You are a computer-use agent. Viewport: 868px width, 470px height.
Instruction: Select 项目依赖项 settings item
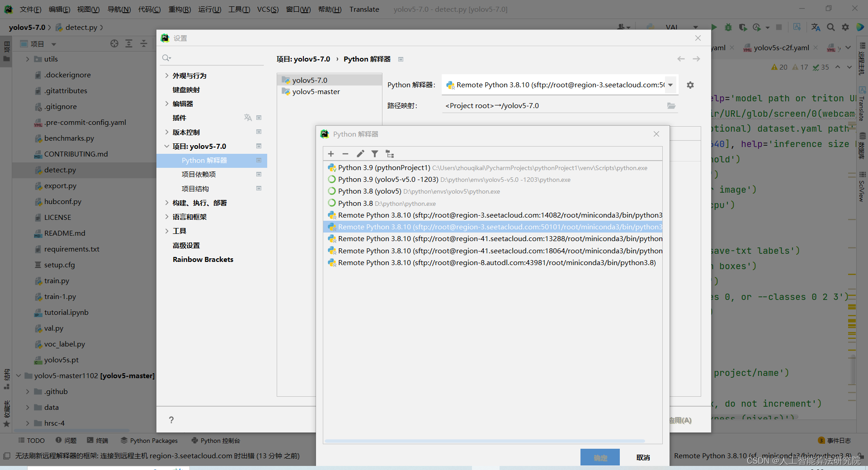tap(199, 174)
